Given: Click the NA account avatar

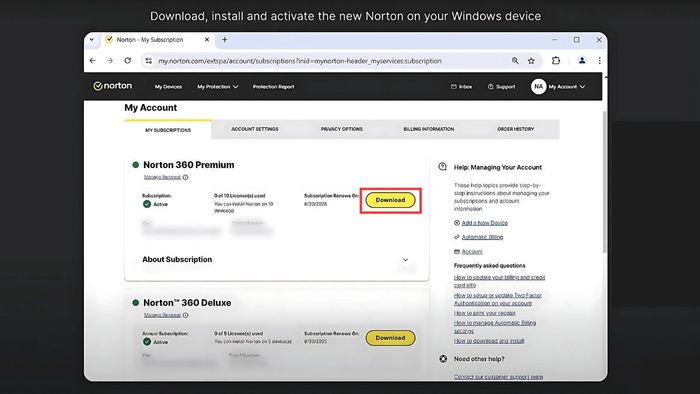Looking at the screenshot, I should [538, 87].
